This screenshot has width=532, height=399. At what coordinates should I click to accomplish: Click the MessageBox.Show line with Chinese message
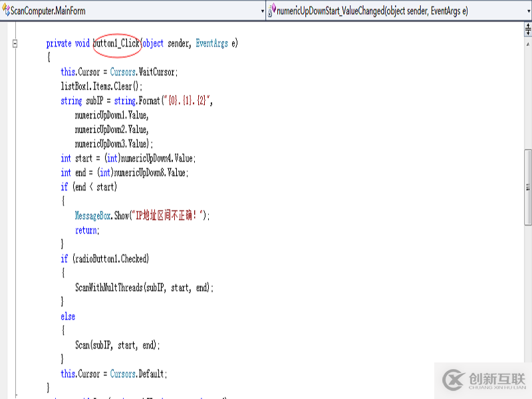pos(142,215)
